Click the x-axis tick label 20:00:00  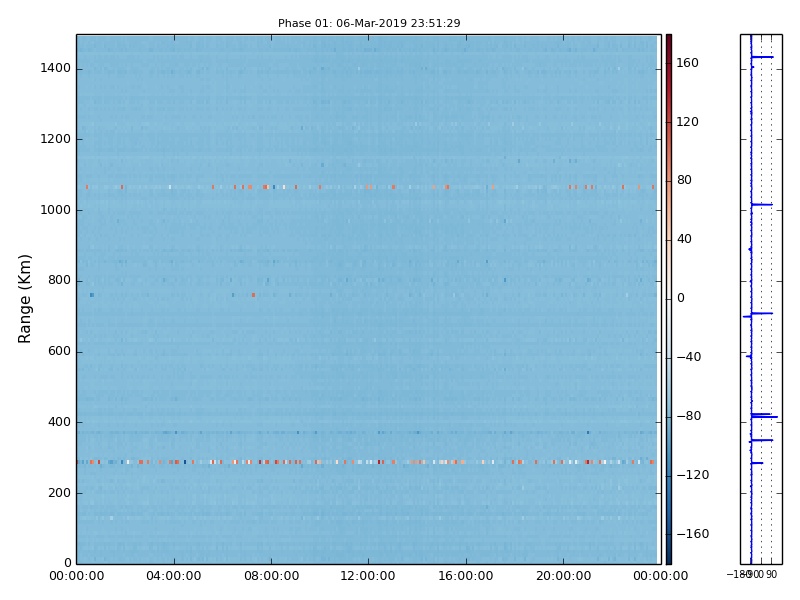pos(563,576)
